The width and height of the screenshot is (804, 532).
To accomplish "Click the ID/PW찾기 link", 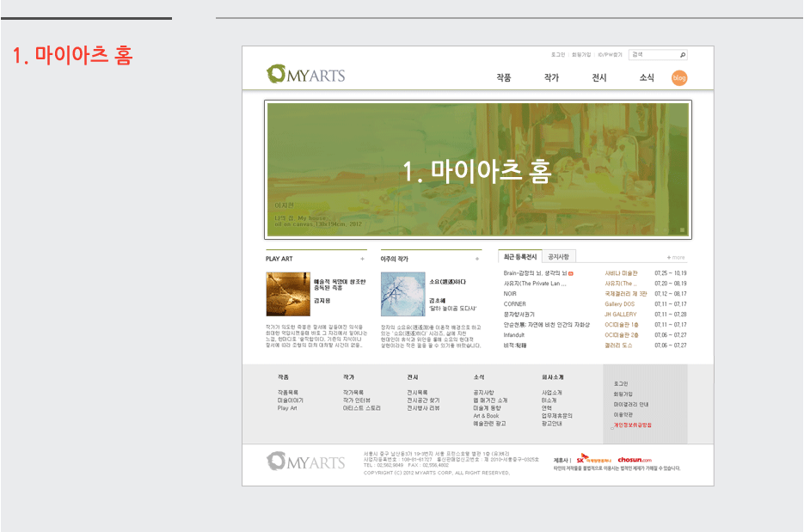I will pyautogui.click(x=610, y=55).
